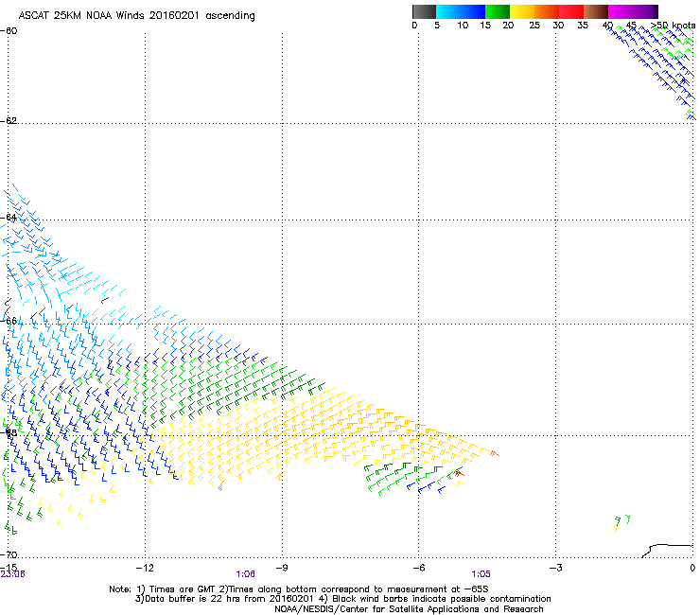
Task: Click the title 'ASCAT 25KM NOAA Winds 20160201 ascending'
Action: [136, 16]
